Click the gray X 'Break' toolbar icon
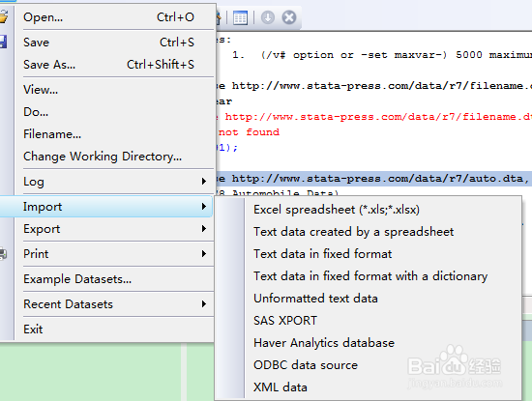Image resolution: width=532 pixels, height=401 pixels. (289, 17)
